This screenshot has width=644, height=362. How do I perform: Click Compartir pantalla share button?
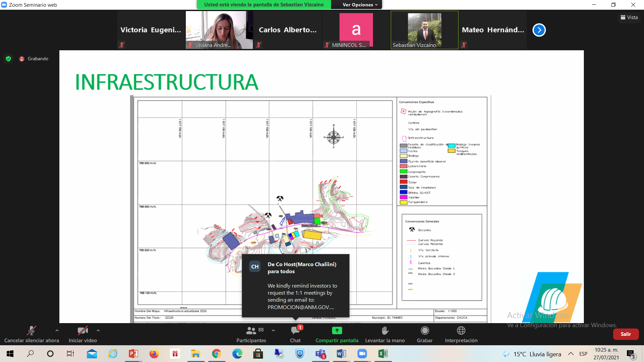click(x=337, y=335)
